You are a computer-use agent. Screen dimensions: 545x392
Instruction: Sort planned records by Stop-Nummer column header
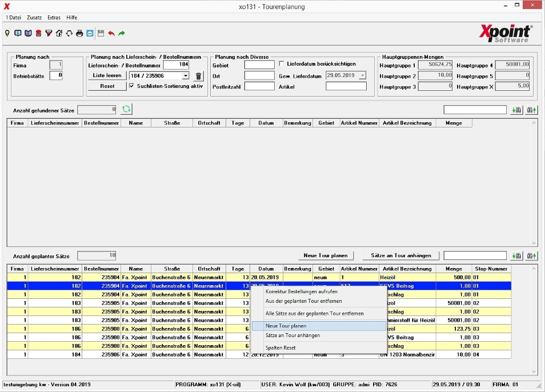(491, 269)
